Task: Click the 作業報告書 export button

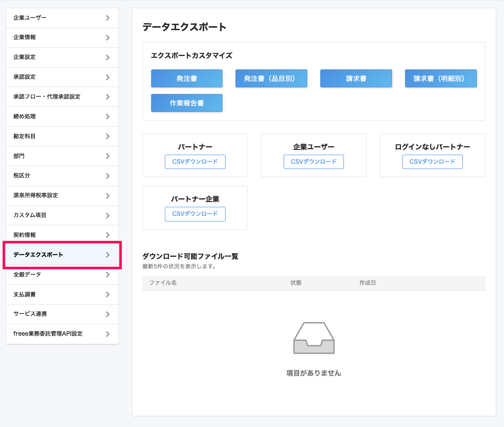Action: coord(186,103)
